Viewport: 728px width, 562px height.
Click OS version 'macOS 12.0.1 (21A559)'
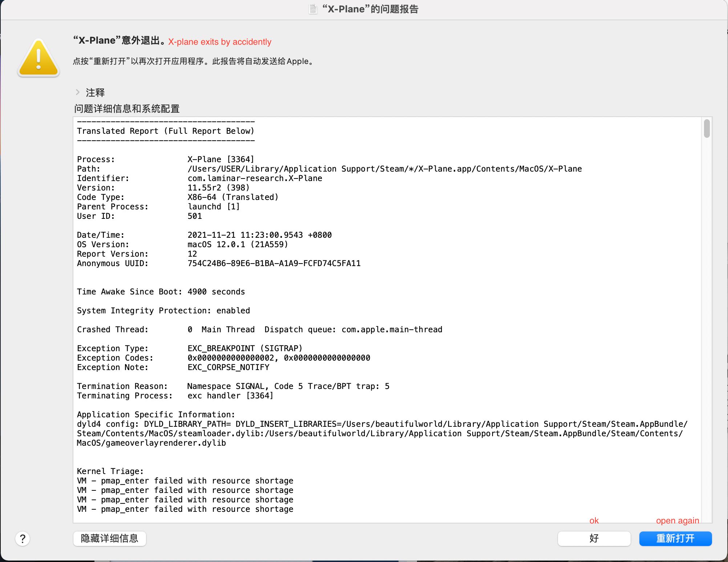pyautogui.click(x=238, y=244)
